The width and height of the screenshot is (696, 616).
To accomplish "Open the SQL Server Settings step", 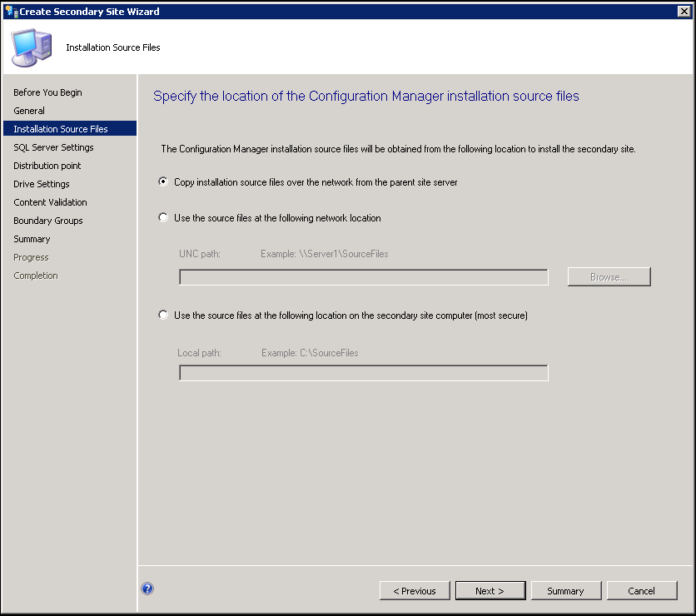I will 53,147.
